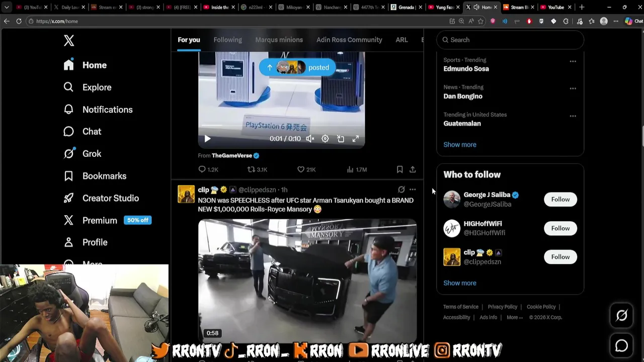Open the ARL timeline tab
The height and width of the screenshot is (362, 644).
(401, 40)
